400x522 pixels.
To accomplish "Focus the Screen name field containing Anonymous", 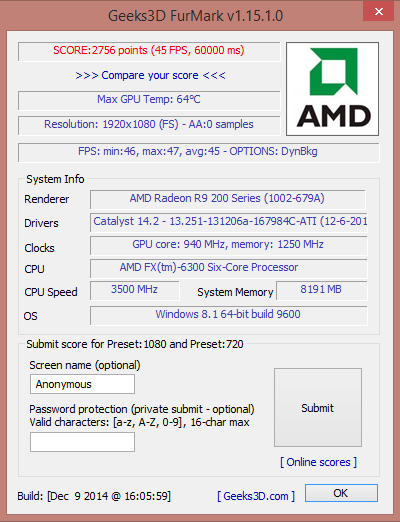I will [x=82, y=384].
